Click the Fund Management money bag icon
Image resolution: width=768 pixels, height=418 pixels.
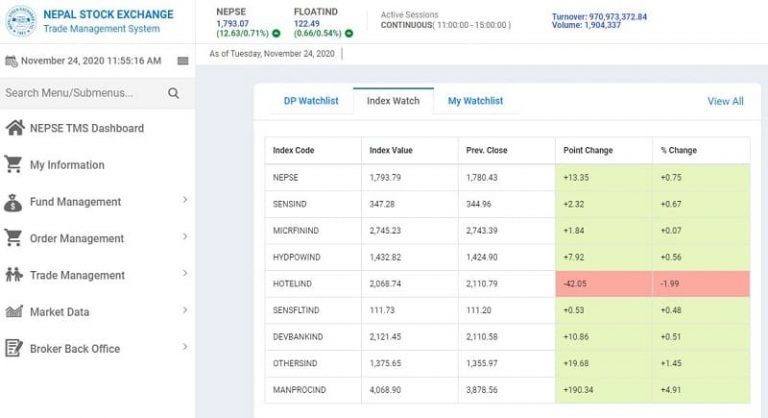coord(14,202)
